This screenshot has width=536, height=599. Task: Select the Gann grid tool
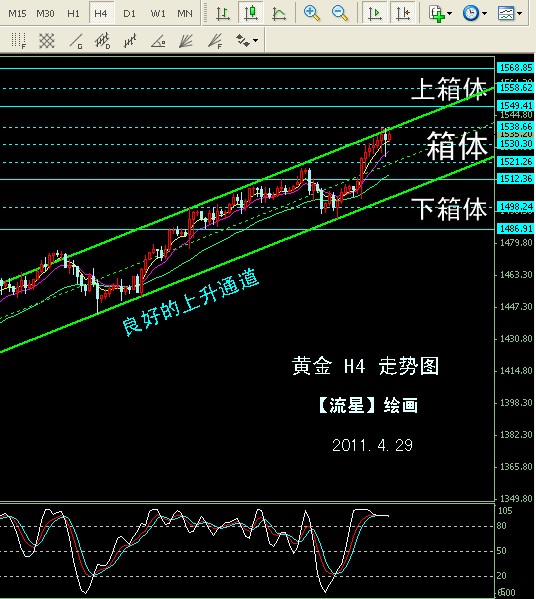click(47, 41)
